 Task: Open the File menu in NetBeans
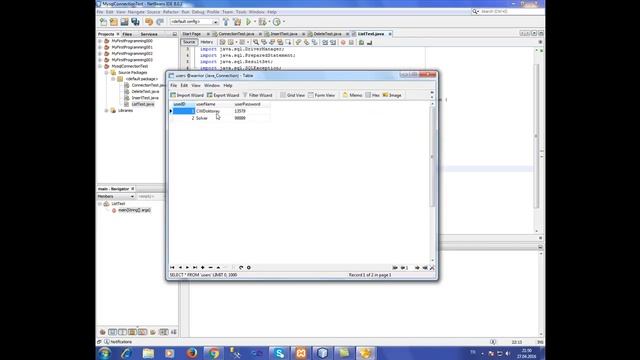pos(100,12)
